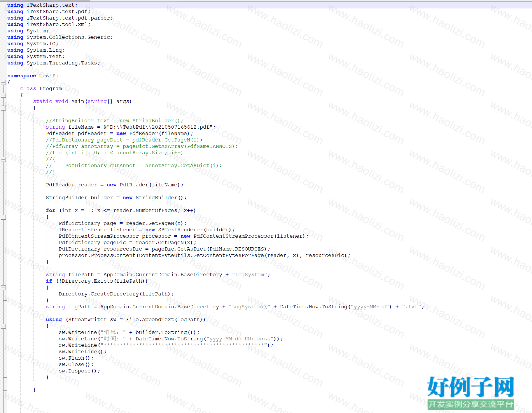
Task: Click 'Main' in the method signature
Action: tap(78, 101)
